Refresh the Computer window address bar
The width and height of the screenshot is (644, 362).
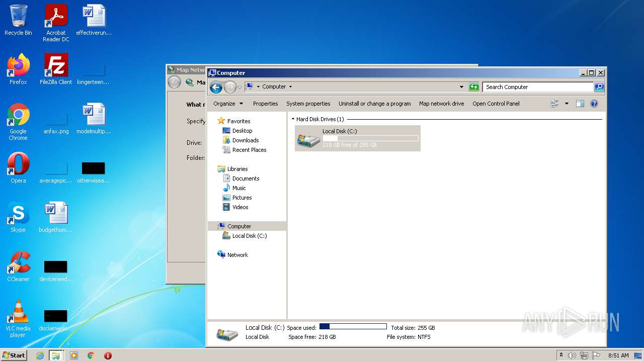coord(474,87)
